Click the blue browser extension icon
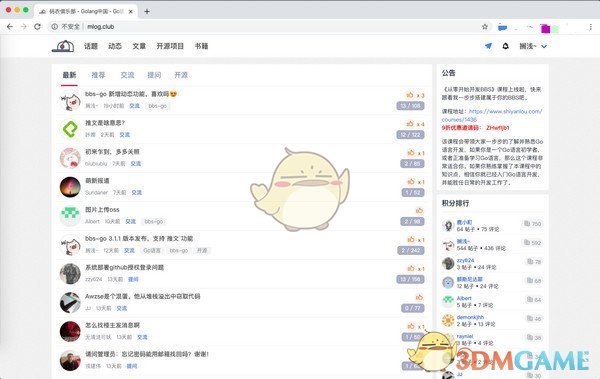600x379 pixels. coord(502,27)
